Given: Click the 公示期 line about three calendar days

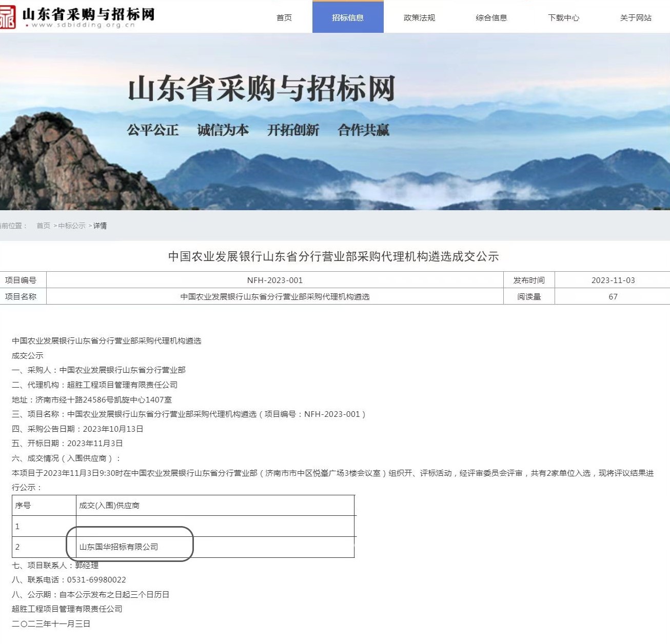Looking at the screenshot, I should click(90, 594).
